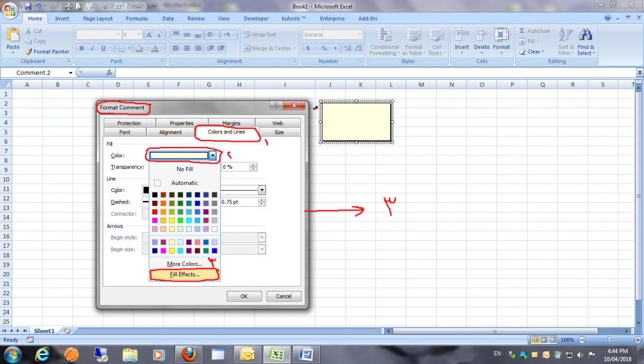Click the Font Color letter A icon

[155, 48]
